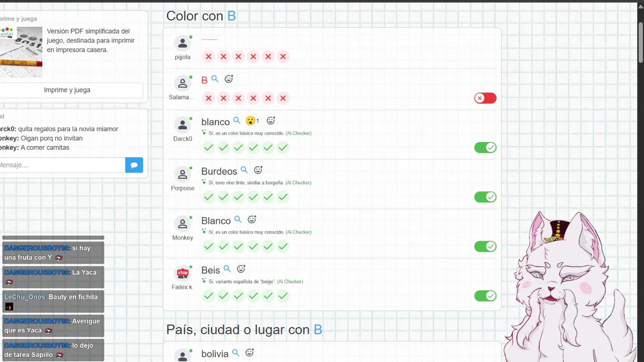Click the username label Porpoise

coord(183,189)
